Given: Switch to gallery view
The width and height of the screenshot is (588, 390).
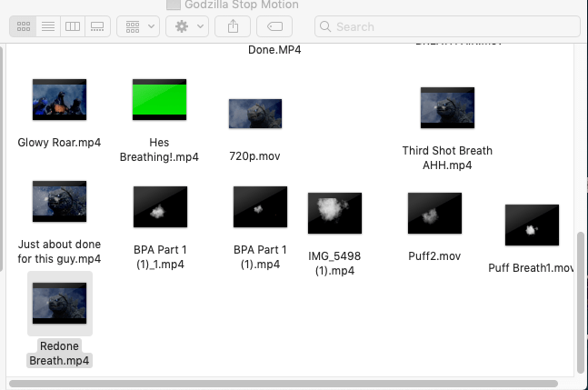Looking at the screenshot, I should pos(96,27).
